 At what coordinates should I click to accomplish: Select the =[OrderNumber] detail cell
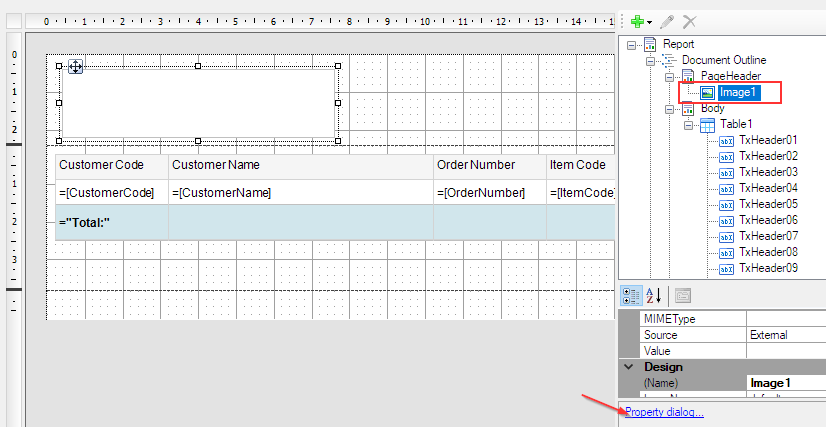coord(490,192)
